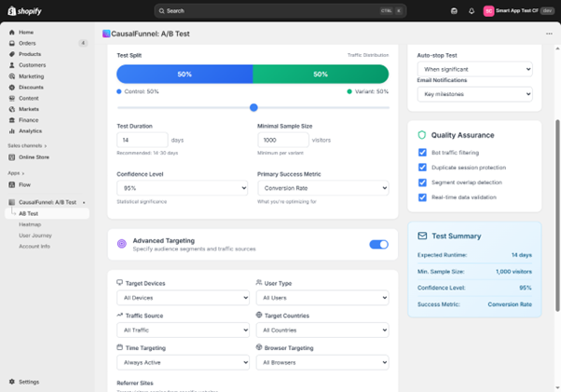Toggle Real-time data validation checkbox
Viewport: 561px width, 392px height.
tap(422, 197)
